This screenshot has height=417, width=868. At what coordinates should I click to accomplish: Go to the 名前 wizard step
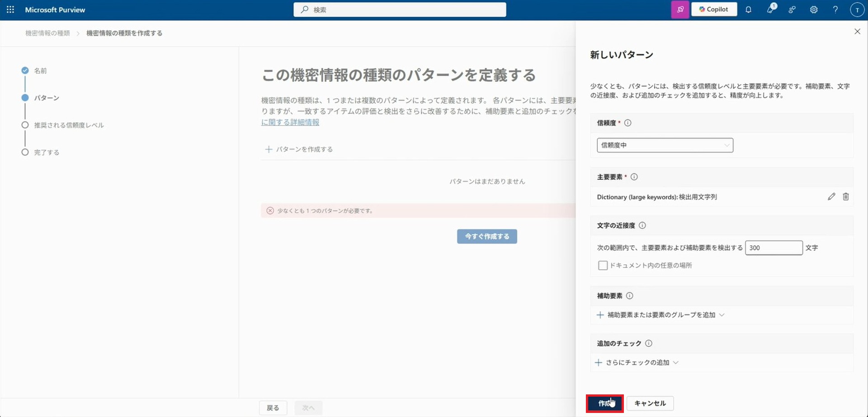[40, 71]
